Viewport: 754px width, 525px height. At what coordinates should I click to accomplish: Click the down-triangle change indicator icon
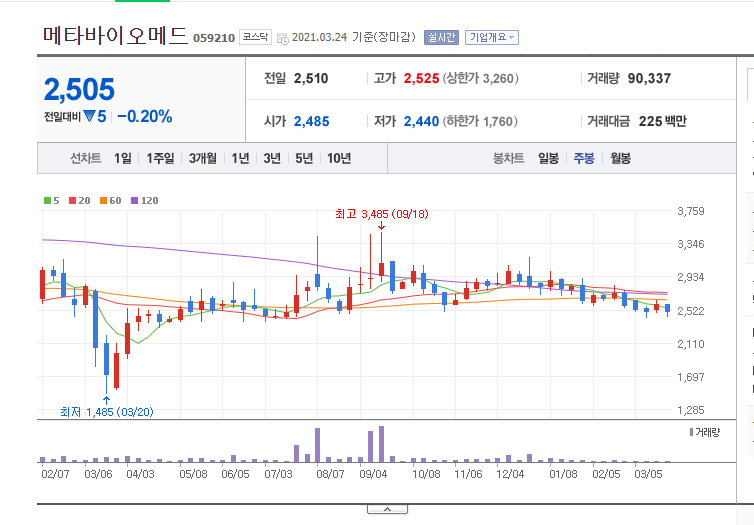pos(89,116)
